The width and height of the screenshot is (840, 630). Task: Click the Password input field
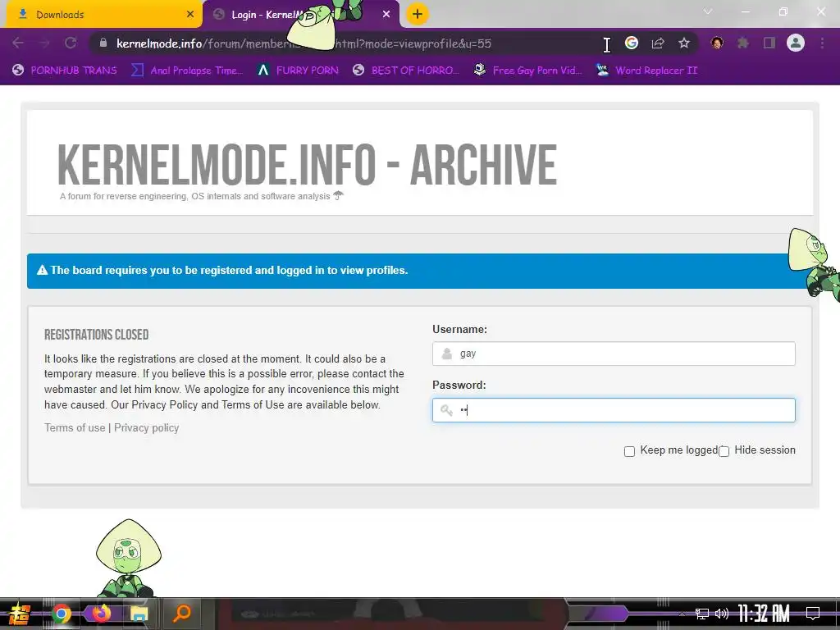[614, 410]
